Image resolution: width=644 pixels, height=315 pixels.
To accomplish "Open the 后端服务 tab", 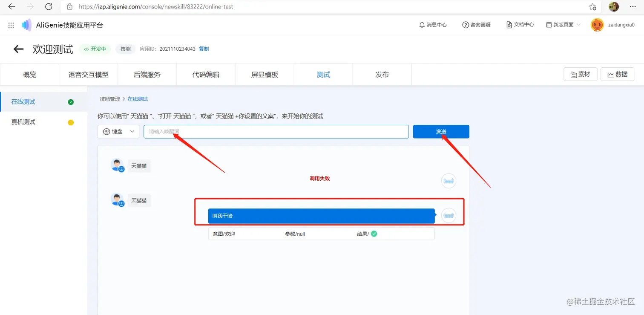I will [x=147, y=75].
